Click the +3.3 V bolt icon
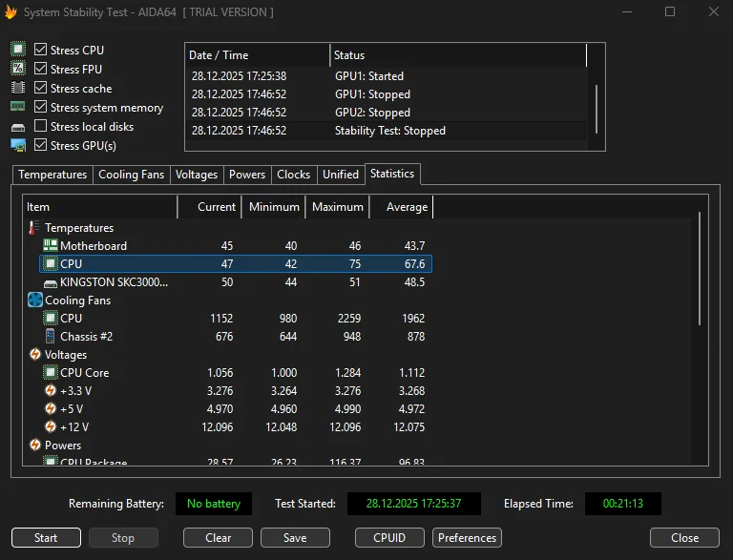The height and width of the screenshot is (560, 733). 50,390
